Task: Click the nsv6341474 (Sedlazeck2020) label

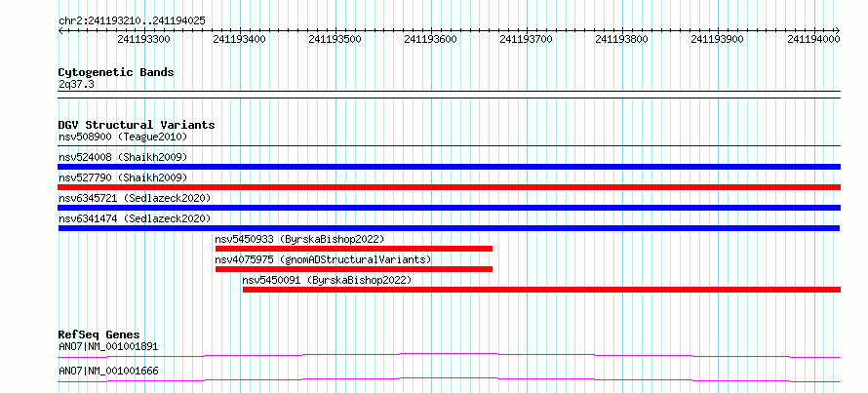Action: click(135, 218)
